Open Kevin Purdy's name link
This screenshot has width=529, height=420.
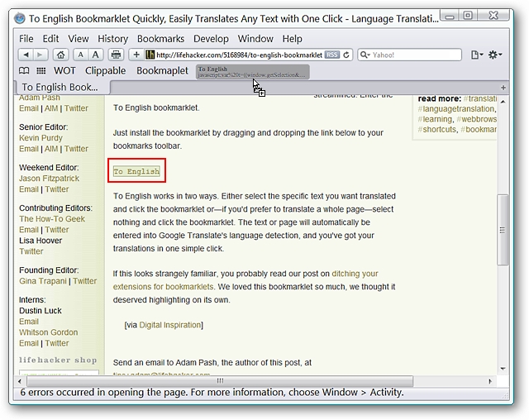point(41,138)
